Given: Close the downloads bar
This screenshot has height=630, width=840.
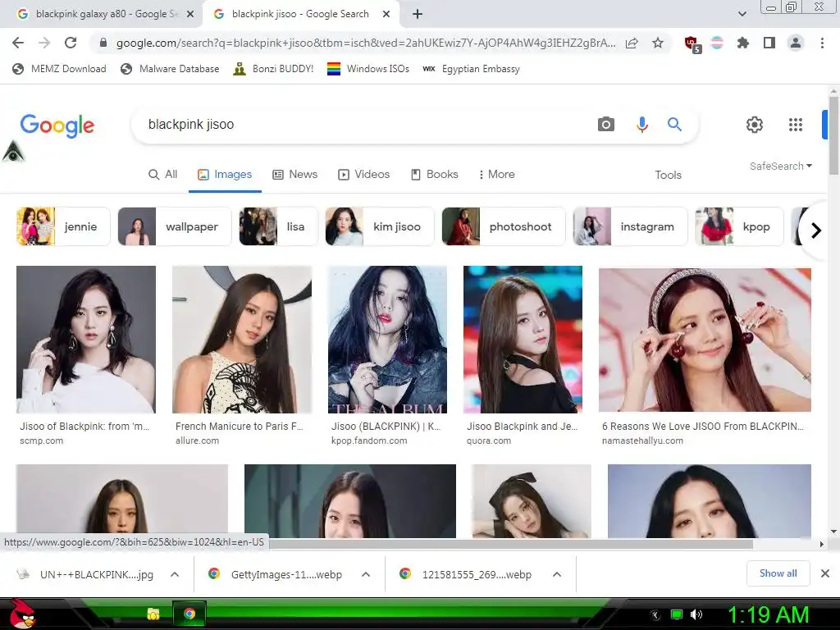Looking at the screenshot, I should pos(825,573).
